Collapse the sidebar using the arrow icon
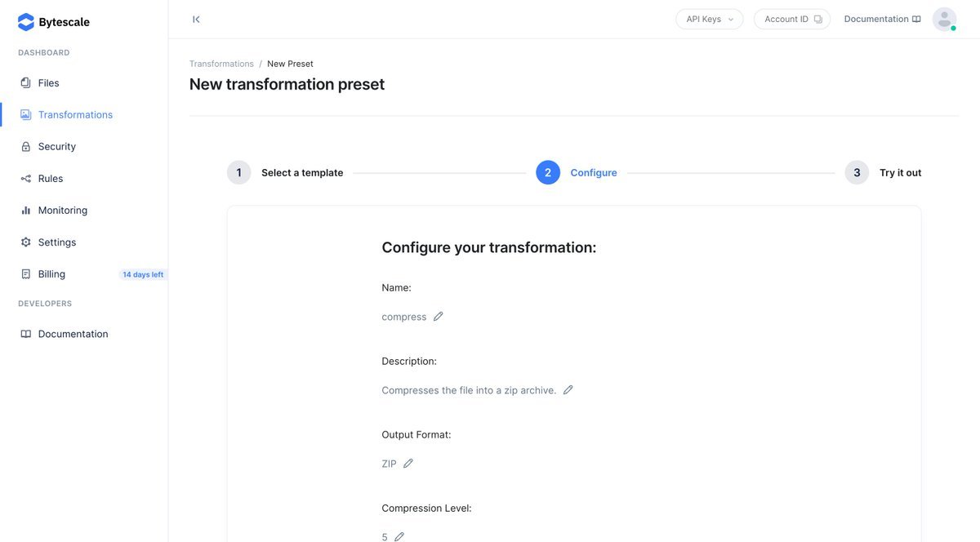The image size is (980, 542). [x=196, y=19]
